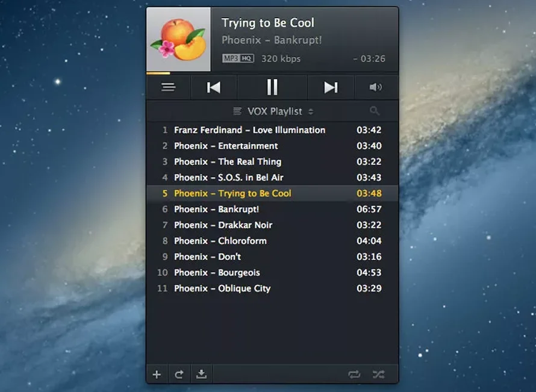Go back to the previous track
The height and width of the screenshot is (392, 536).
click(x=214, y=87)
